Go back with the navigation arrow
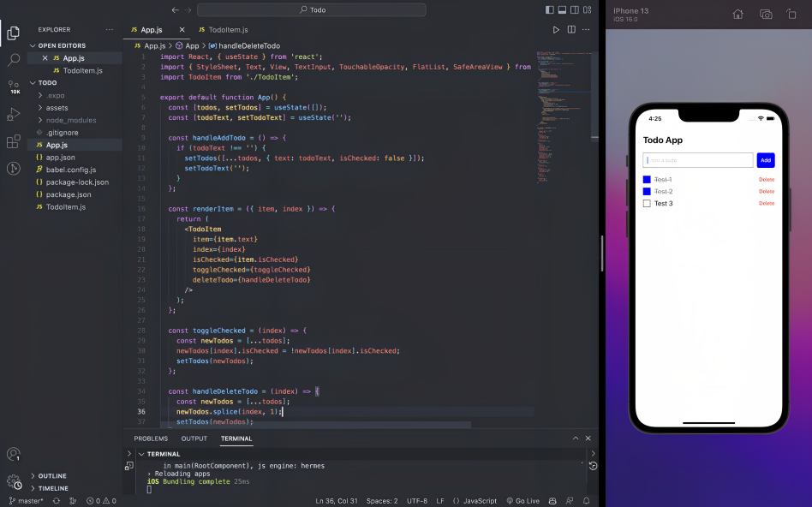Screen dimensions: 812x507 coord(175,9)
